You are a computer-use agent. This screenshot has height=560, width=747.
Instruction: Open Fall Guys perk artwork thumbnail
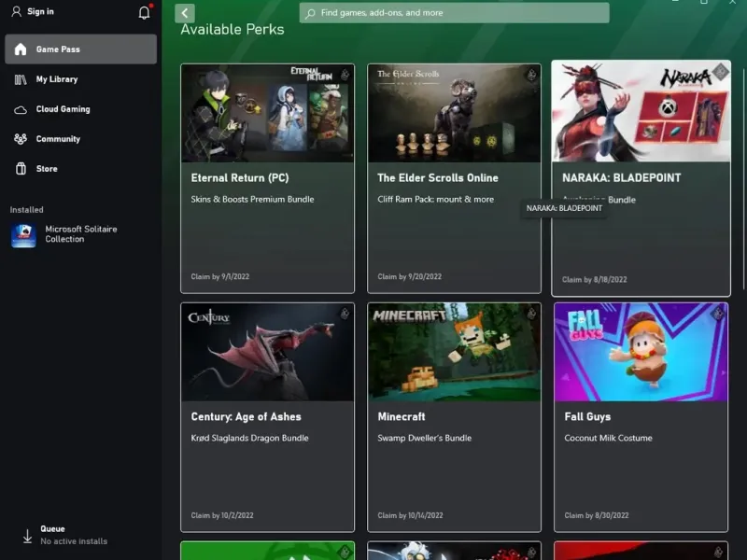coord(641,353)
